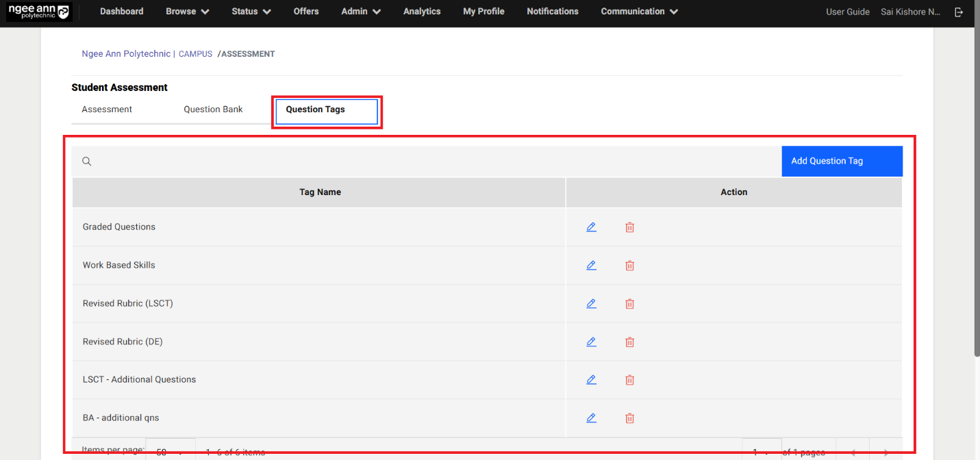Open the Communication dropdown
Screen dimensions: 980x460
tap(639, 12)
